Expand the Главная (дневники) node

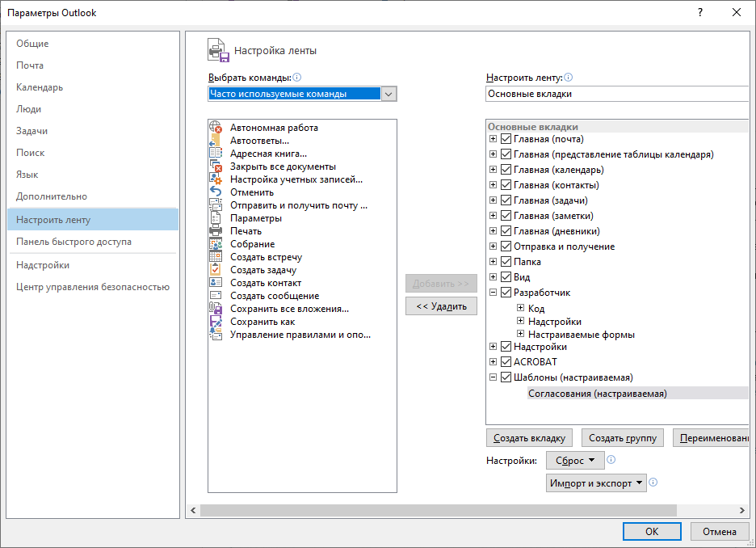click(x=493, y=230)
